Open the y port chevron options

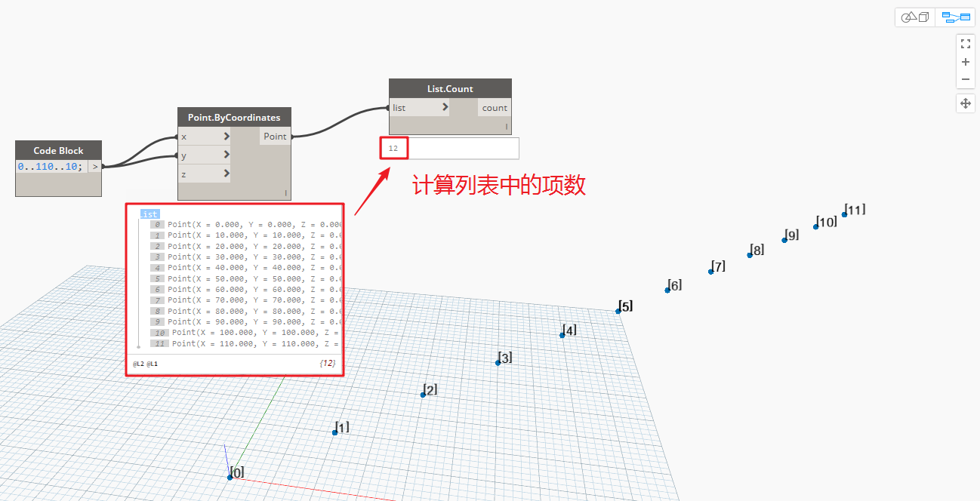(227, 155)
